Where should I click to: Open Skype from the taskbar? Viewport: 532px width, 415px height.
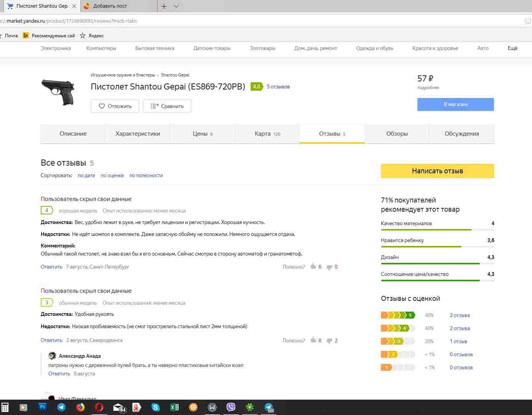(155, 407)
